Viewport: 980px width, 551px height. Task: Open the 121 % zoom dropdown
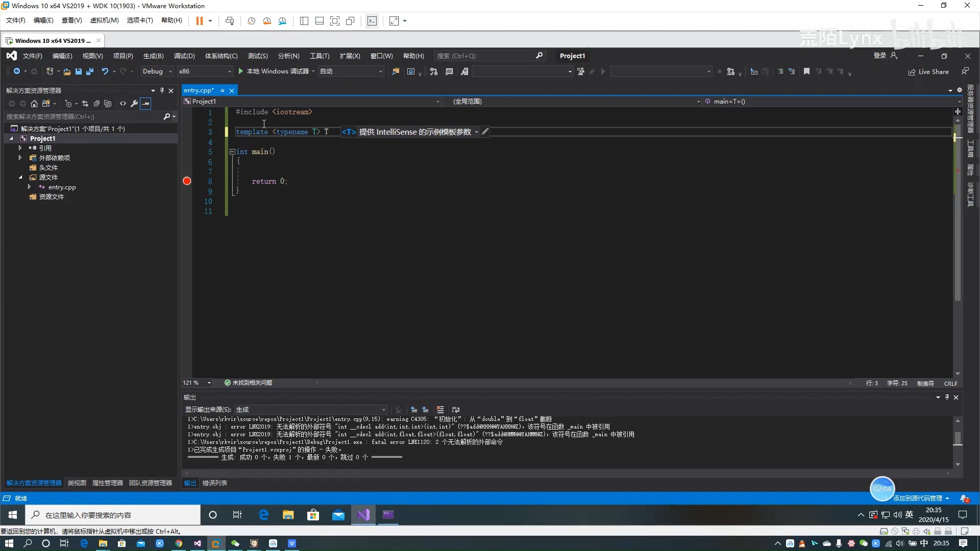click(x=197, y=383)
